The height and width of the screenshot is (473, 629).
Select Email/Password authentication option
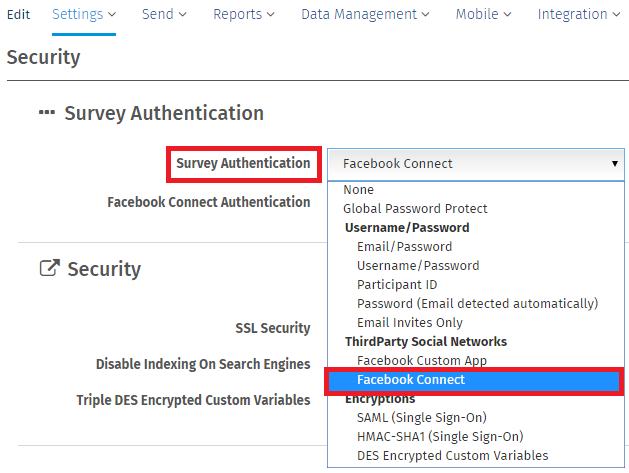(404, 246)
